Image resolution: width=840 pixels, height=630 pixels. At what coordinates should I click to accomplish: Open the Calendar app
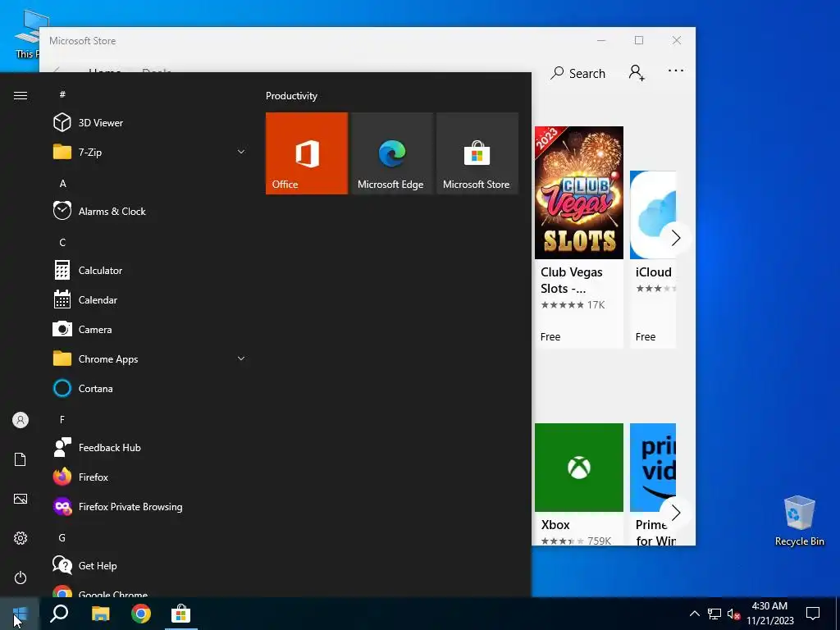tap(150, 300)
